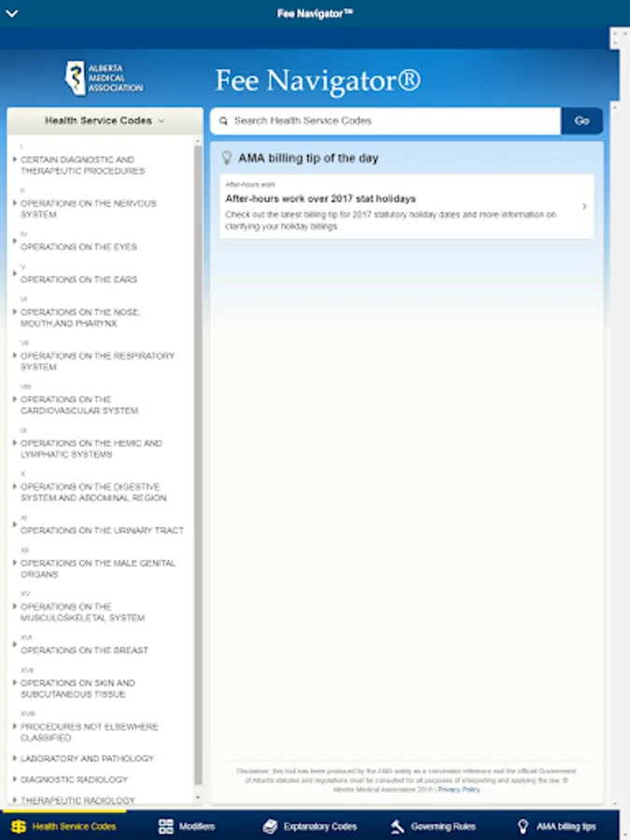This screenshot has width=630, height=840.
Task: Click the Fee Navigator title in top bar
Action: 315,14
